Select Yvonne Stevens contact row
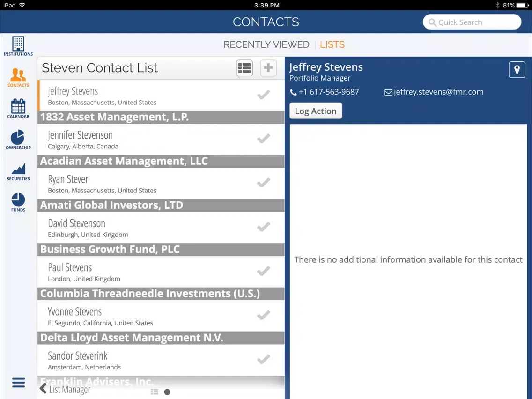532x399 pixels. tap(161, 316)
